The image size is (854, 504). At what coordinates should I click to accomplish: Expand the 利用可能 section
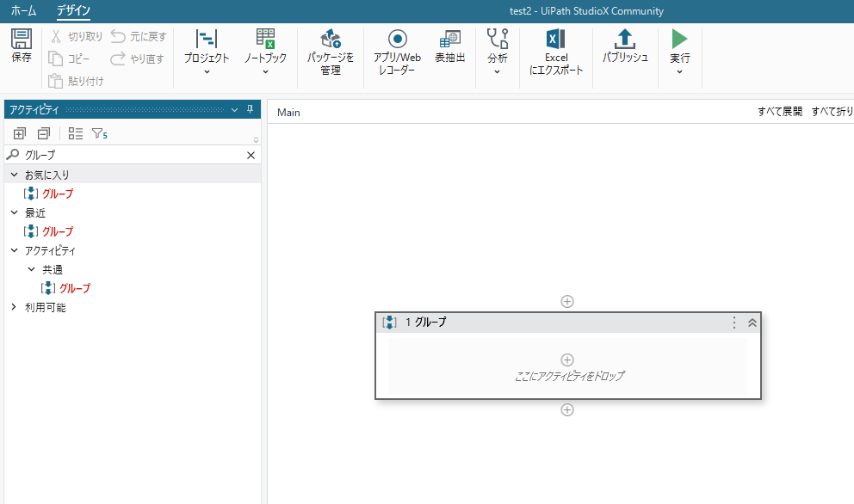[14, 308]
